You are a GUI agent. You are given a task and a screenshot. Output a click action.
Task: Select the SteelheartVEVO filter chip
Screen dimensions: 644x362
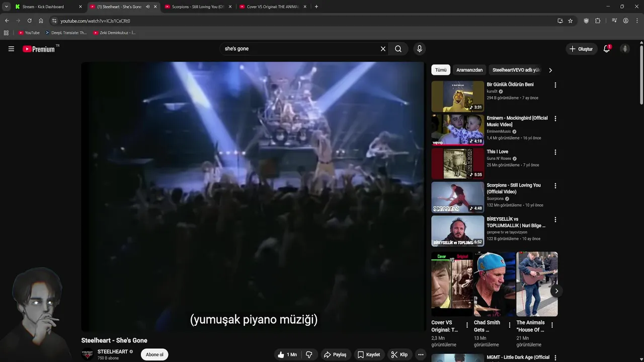(x=516, y=70)
